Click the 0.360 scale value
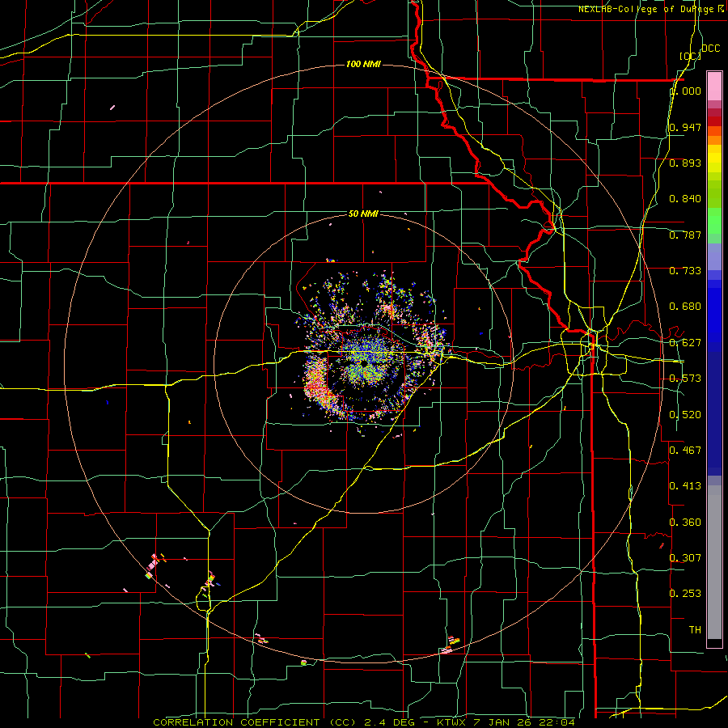Screen dimensions: 728x728 (x=685, y=523)
